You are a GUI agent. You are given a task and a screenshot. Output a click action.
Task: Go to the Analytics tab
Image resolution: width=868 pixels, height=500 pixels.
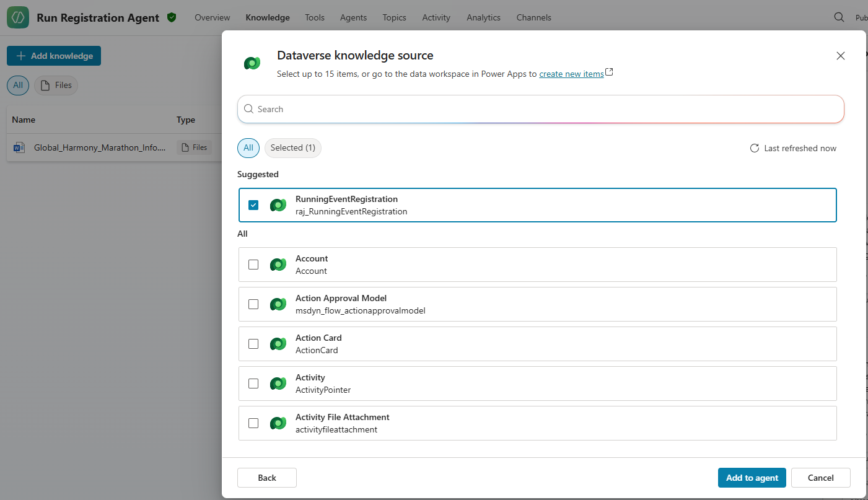click(483, 17)
